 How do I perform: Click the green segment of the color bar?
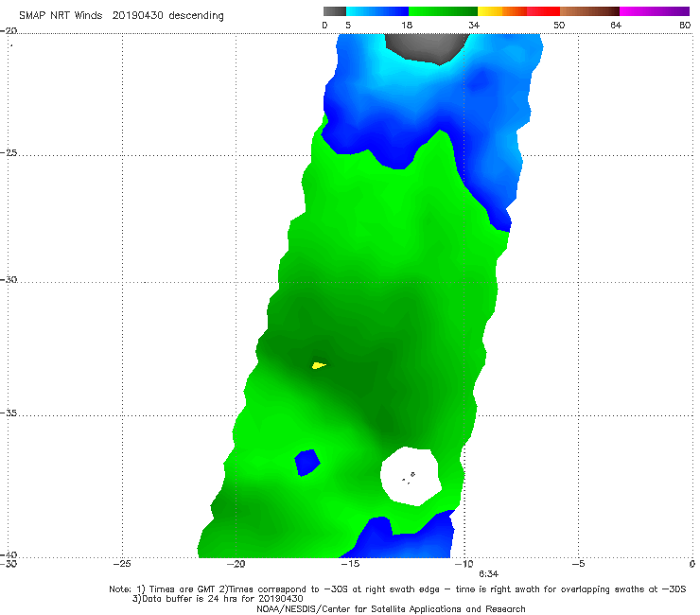tap(443, 11)
